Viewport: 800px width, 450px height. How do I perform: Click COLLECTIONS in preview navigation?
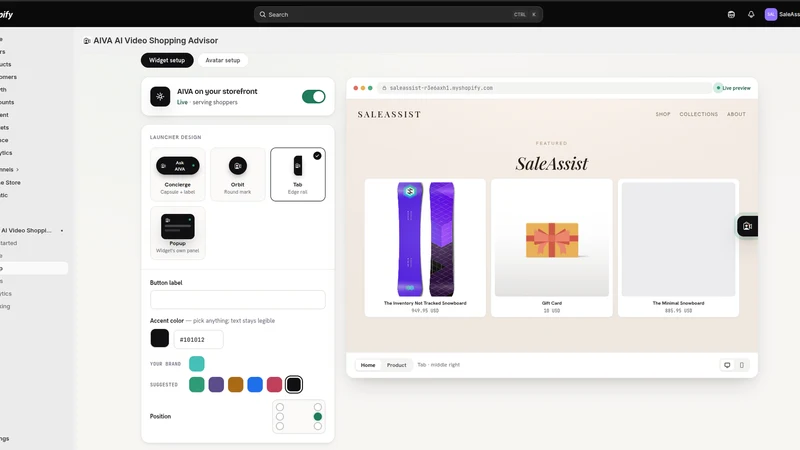[x=698, y=114]
